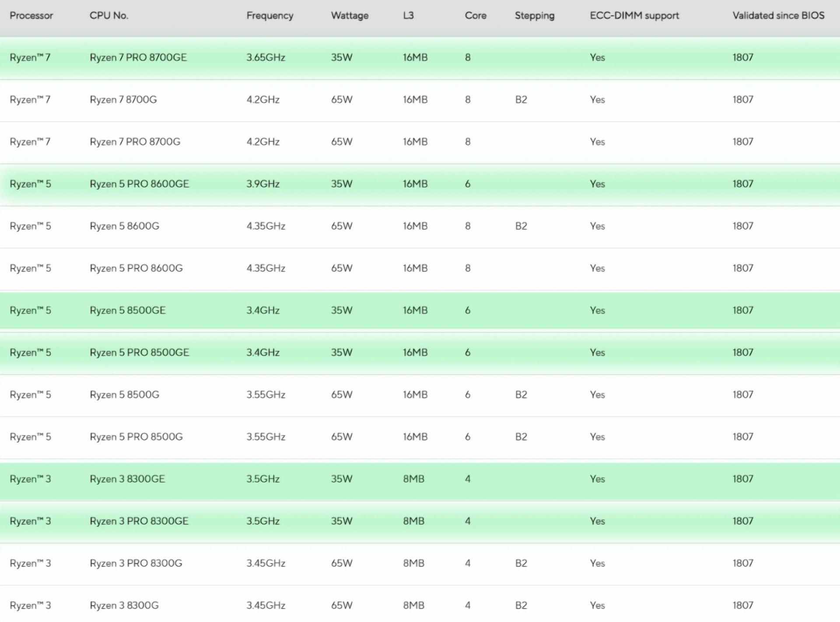Click Ryzen™ 7 in the 3.65GHz row

pyautogui.click(x=30, y=58)
